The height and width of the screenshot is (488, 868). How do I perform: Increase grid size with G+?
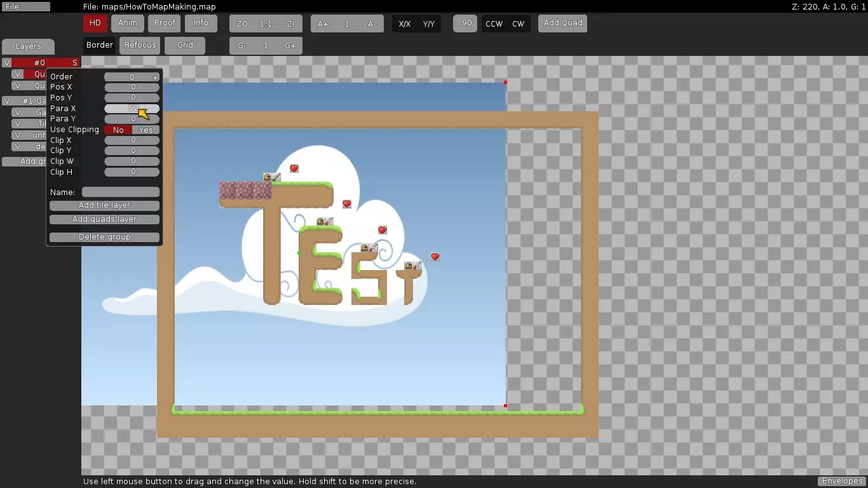point(290,46)
